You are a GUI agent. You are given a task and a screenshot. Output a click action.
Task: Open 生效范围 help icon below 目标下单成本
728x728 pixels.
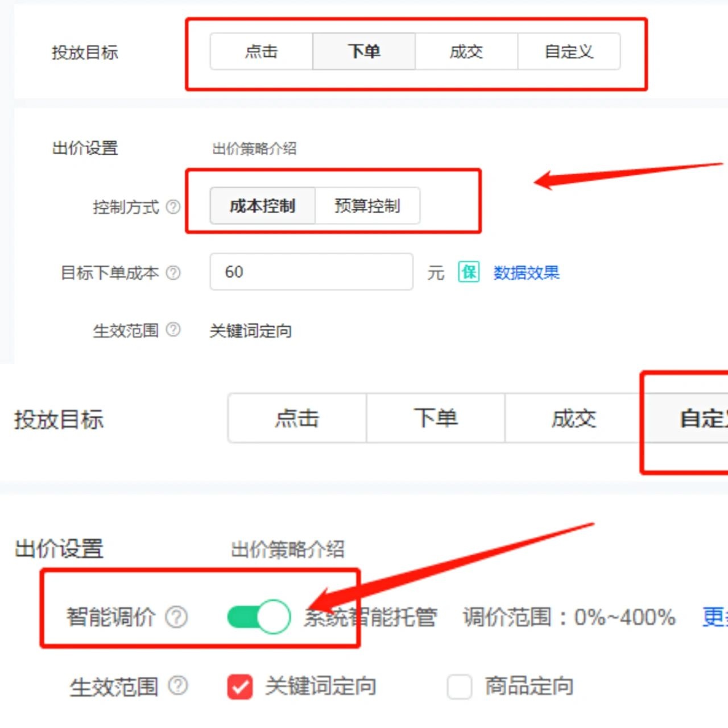coord(173,329)
